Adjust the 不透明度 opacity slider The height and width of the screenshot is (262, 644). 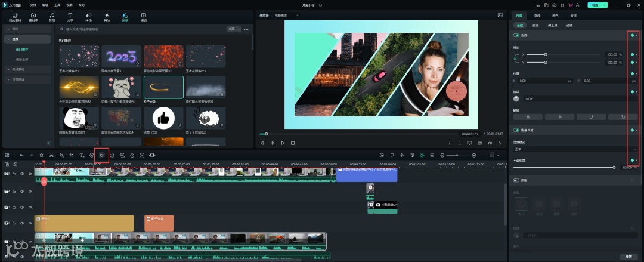click(x=564, y=167)
